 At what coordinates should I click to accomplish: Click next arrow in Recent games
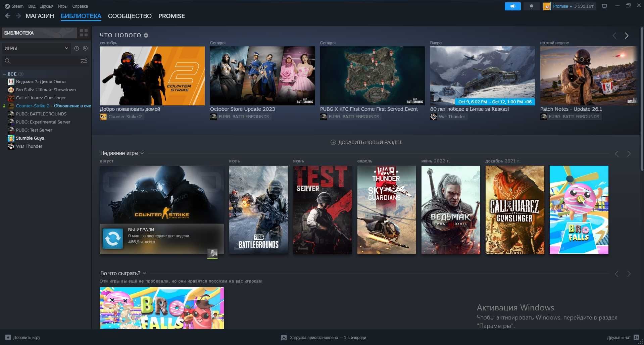click(629, 154)
